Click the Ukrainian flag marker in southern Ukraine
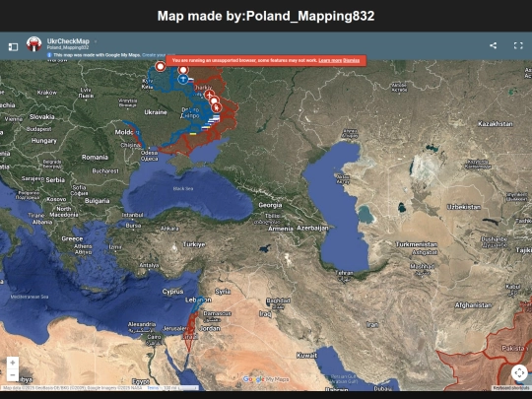Screen dimensions: 532x399 [x=193, y=134]
